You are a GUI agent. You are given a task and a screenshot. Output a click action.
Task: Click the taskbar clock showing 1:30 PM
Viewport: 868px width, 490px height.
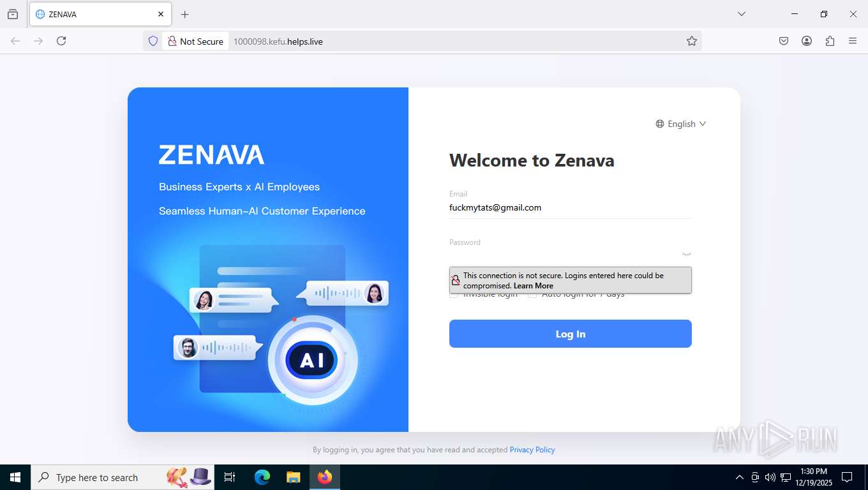point(814,477)
